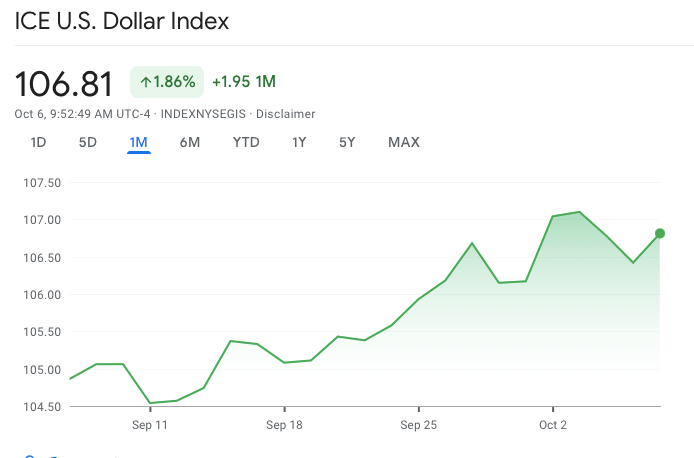Viewport: 694px width, 458px height.
Task: Click the green up-arrow in the percent badge
Action: [146, 81]
